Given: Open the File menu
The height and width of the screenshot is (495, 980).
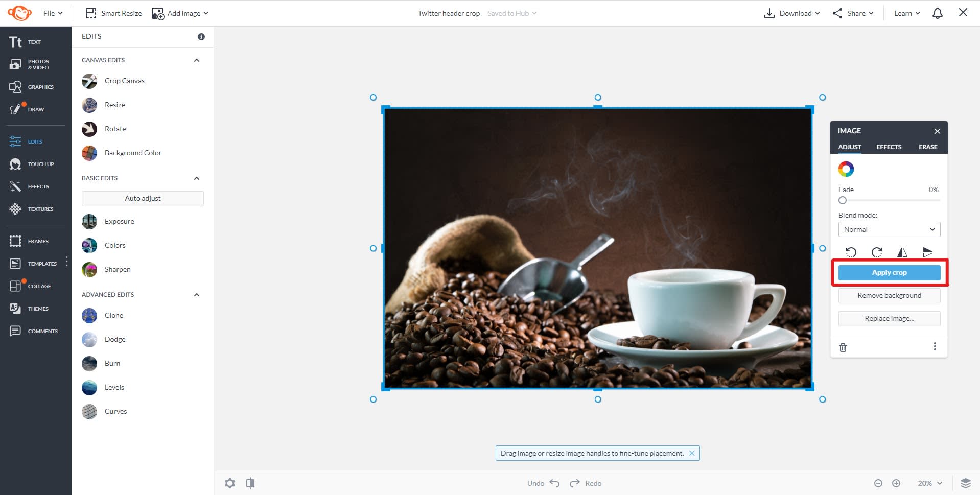Looking at the screenshot, I should tap(53, 13).
